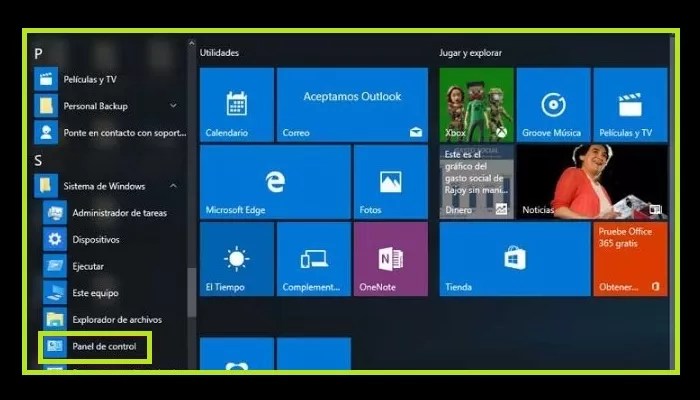Open the Xbox tile

tap(476, 104)
